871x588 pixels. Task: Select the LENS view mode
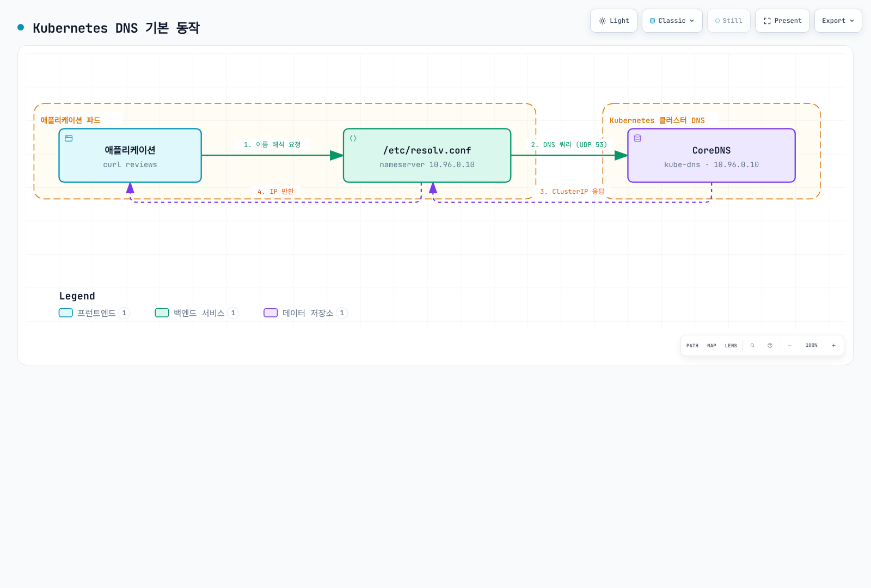[731, 346]
